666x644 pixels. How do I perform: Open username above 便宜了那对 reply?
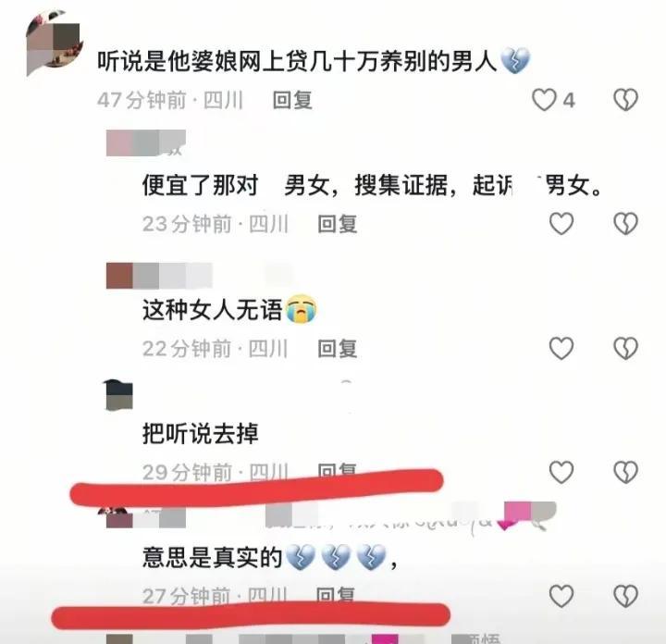pos(146,142)
